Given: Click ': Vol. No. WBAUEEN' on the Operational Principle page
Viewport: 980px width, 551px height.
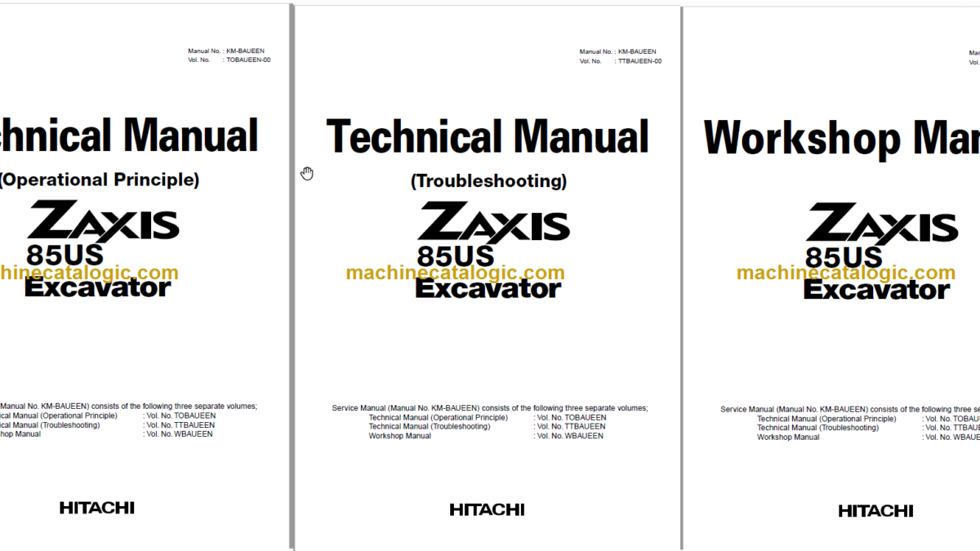Looking at the screenshot, I should [177, 433].
